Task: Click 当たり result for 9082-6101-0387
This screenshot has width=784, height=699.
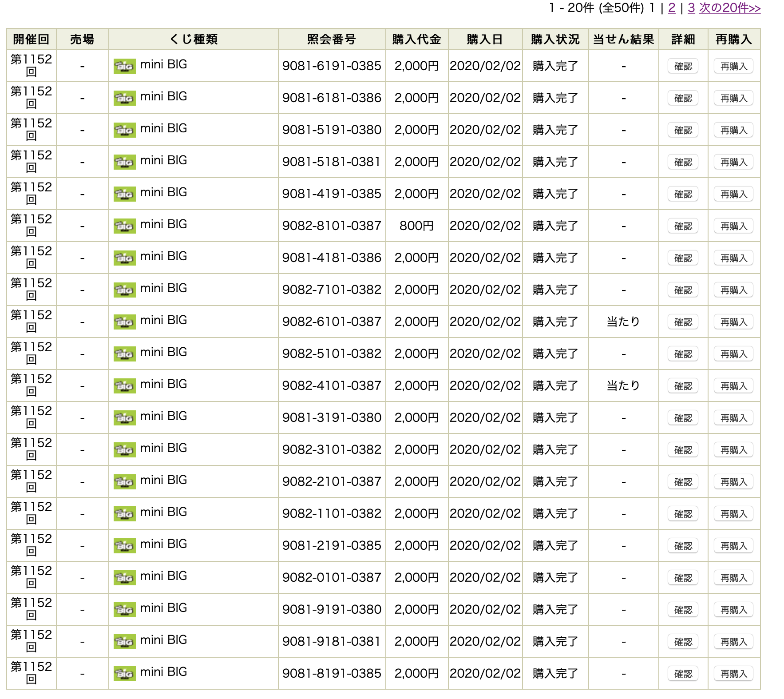Action: click(623, 322)
